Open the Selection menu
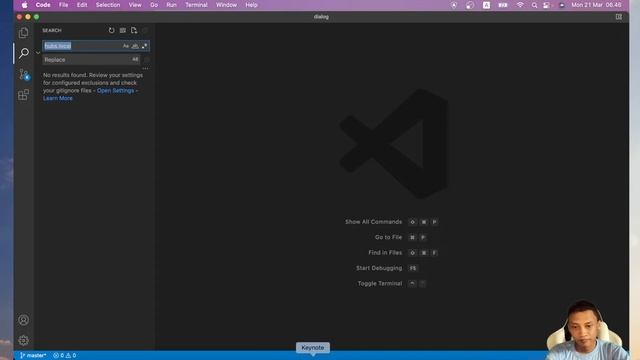Image resolution: width=640 pixels, height=360 pixels. (x=108, y=5)
